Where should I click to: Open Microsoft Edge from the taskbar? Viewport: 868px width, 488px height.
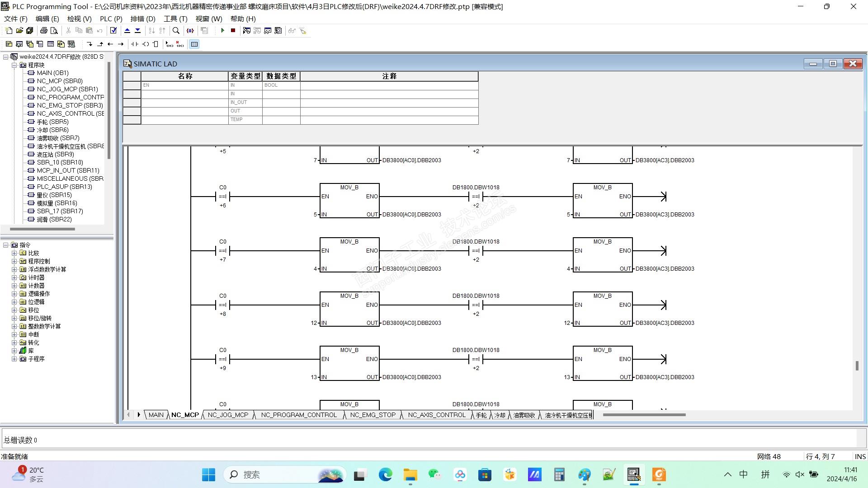coord(385,474)
